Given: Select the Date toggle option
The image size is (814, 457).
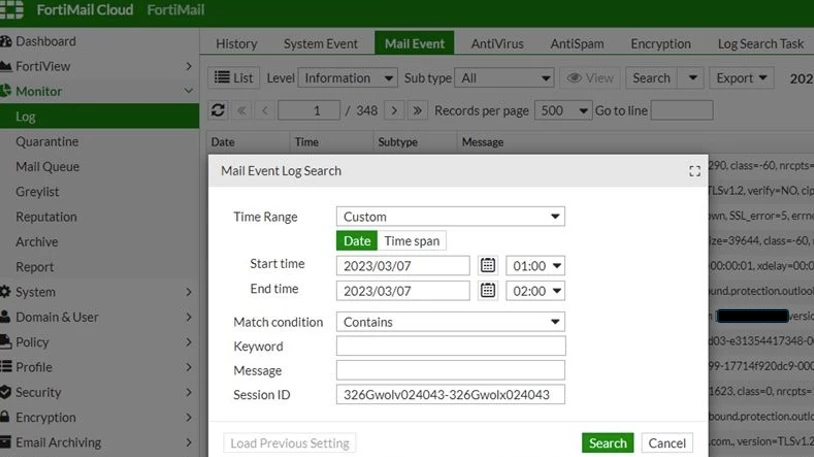Looking at the screenshot, I should click(357, 241).
